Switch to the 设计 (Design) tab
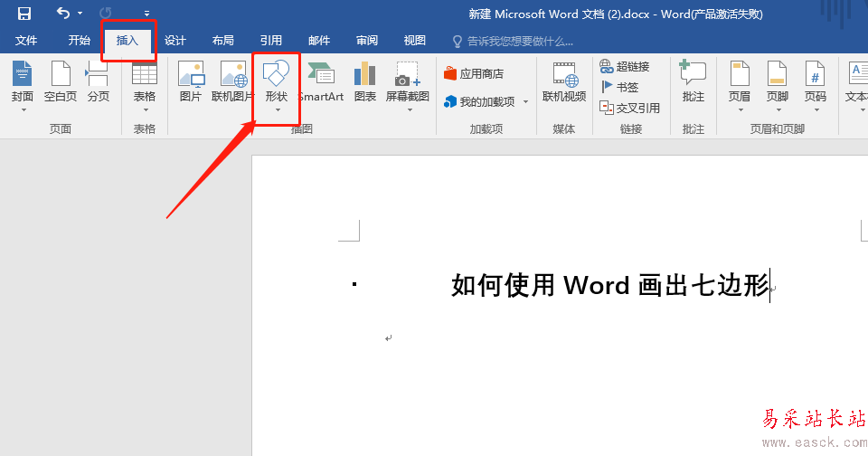This screenshot has height=456, width=868. click(x=175, y=41)
